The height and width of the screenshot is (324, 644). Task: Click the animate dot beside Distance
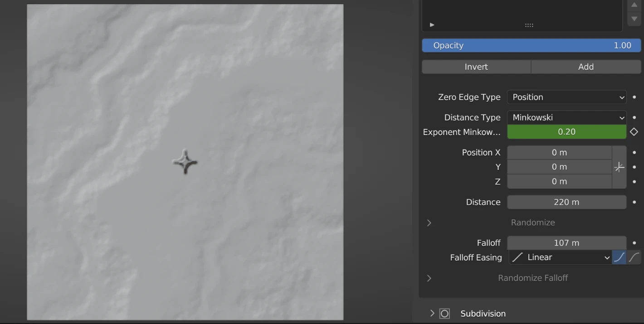tap(634, 202)
